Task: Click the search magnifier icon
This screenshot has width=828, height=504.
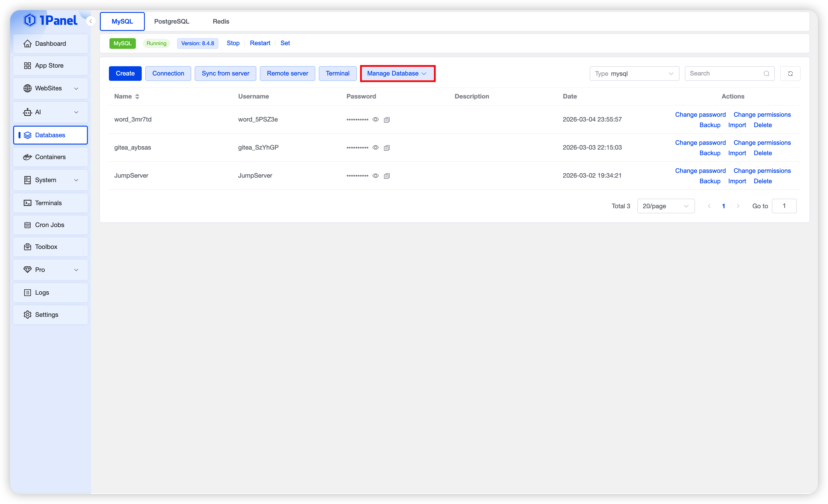Action: pos(766,74)
